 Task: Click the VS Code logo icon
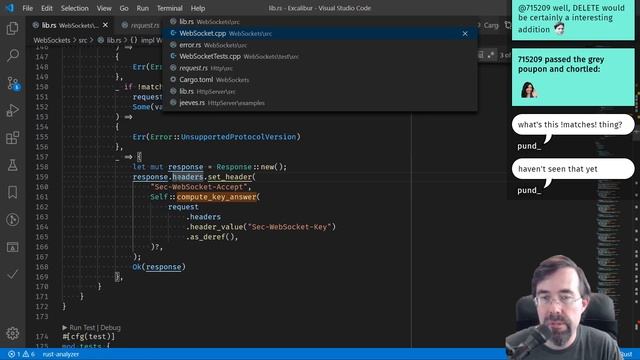tap(10, 8)
